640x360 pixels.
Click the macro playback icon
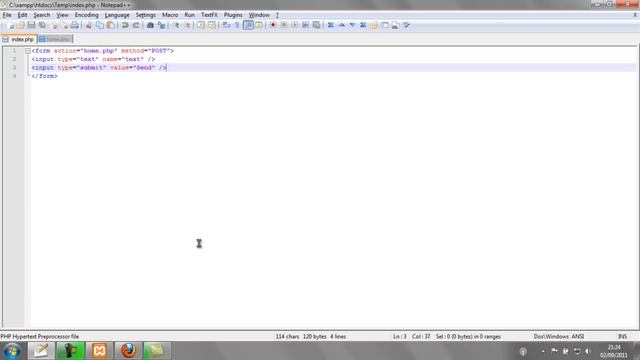[295, 25]
